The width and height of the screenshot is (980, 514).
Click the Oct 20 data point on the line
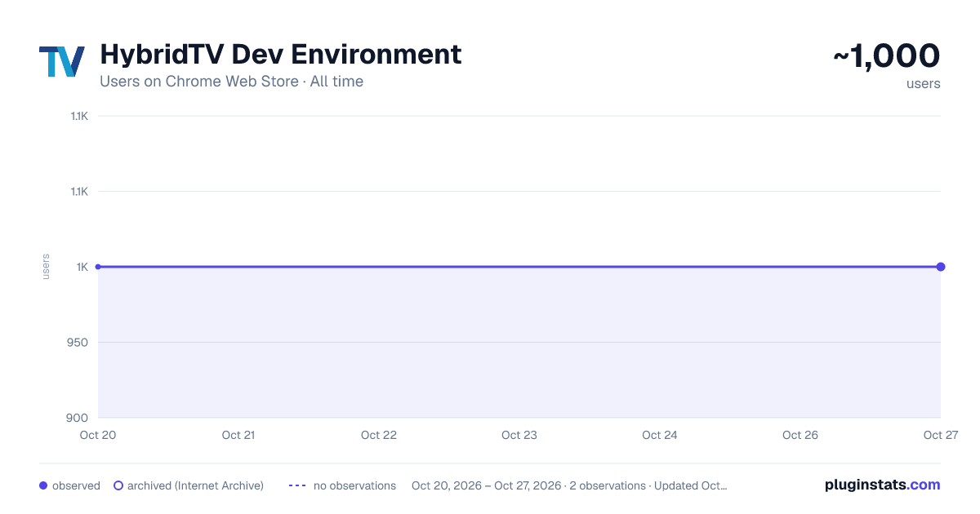click(98, 267)
